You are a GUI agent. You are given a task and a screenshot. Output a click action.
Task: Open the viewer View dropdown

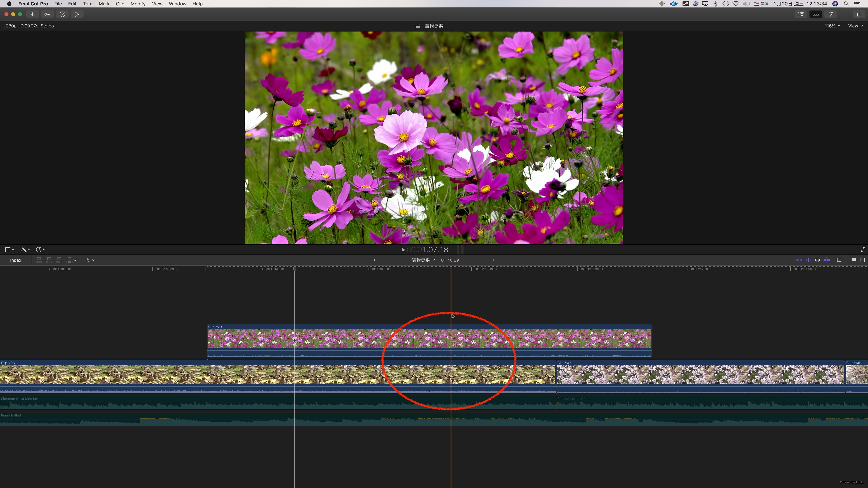pyautogui.click(x=855, y=26)
